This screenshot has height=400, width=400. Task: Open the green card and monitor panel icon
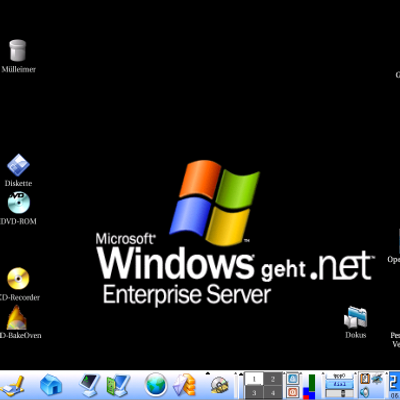tap(118, 386)
